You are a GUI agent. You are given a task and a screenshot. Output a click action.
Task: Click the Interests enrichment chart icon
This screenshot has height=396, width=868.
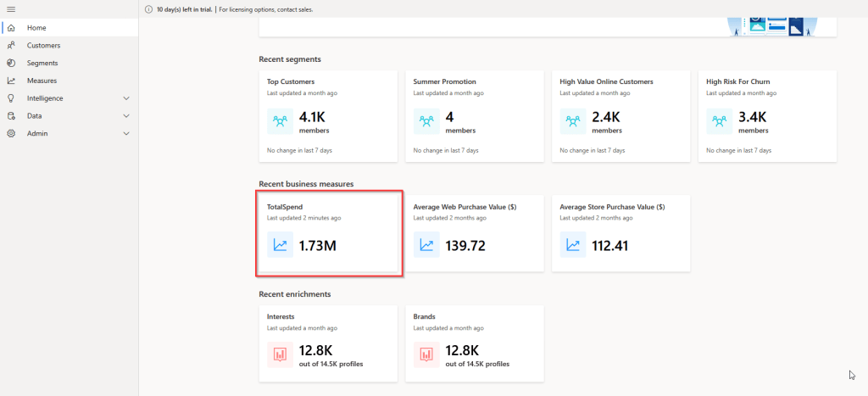point(281,354)
